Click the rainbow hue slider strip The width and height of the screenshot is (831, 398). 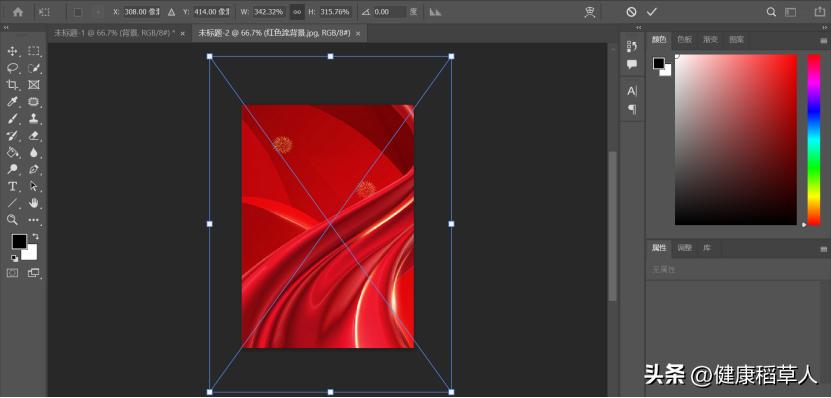coord(814,139)
